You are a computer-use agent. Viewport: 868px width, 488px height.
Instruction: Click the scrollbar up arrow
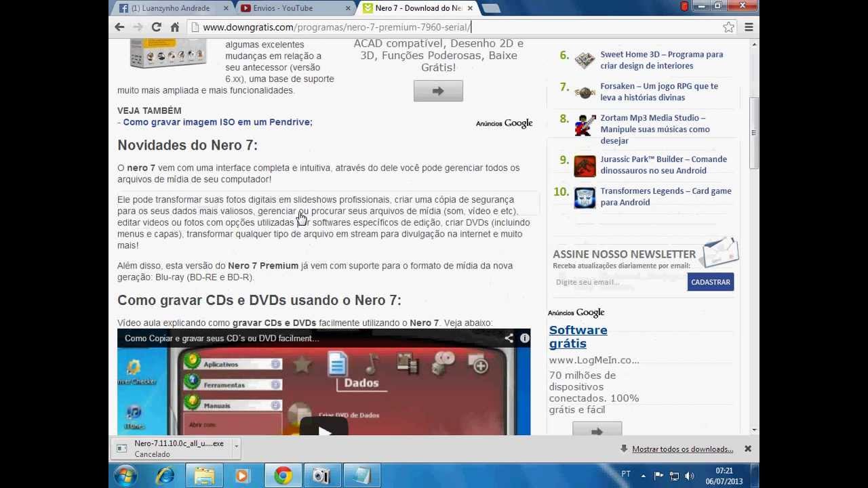753,45
